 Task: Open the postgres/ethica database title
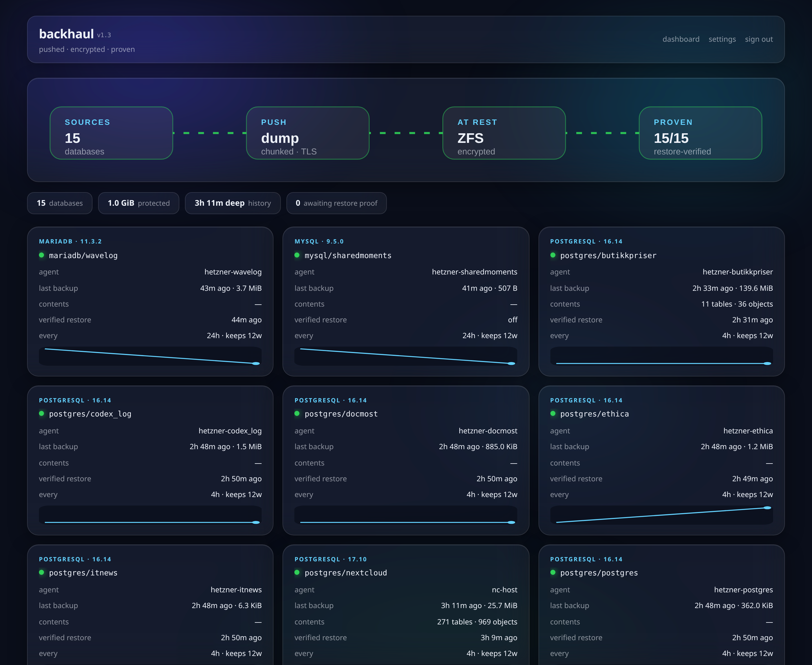594,414
